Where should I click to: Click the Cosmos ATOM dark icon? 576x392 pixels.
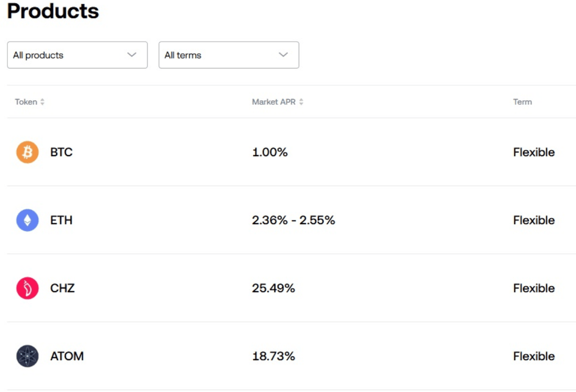point(27,357)
